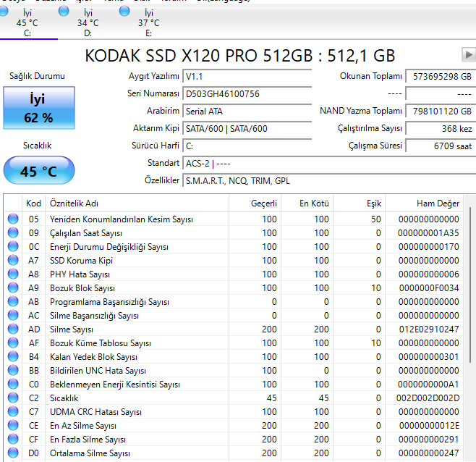The width and height of the screenshot is (476, 462).
Task: Click status orb for attribute AC
Action: pyautogui.click(x=13, y=315)
